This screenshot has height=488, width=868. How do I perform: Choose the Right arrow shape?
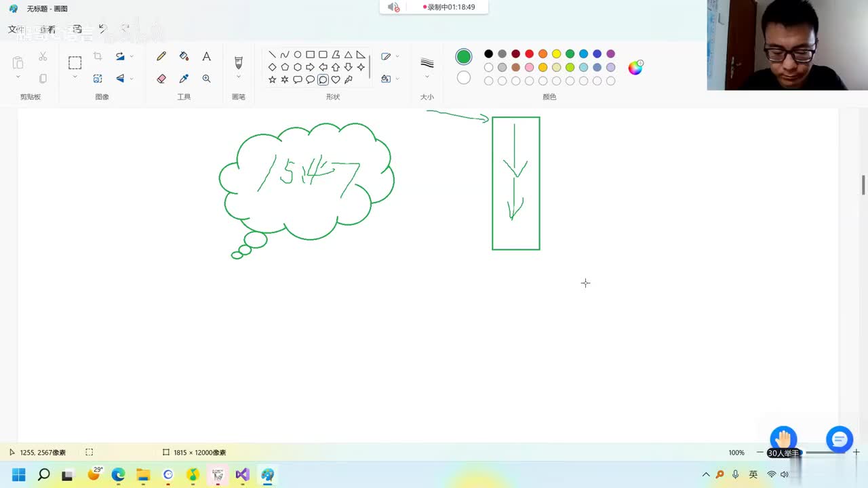pyautogui.click(x=310, y=67)
